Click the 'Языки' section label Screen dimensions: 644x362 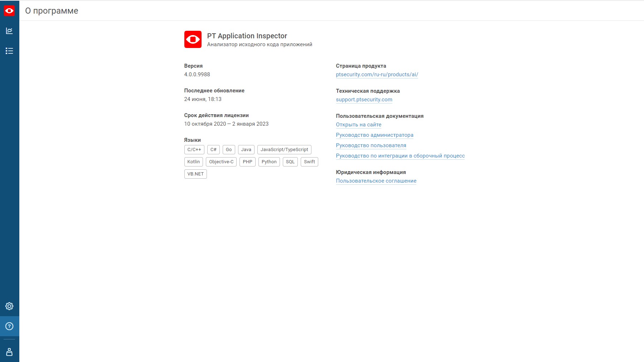(x=193, y=140)
